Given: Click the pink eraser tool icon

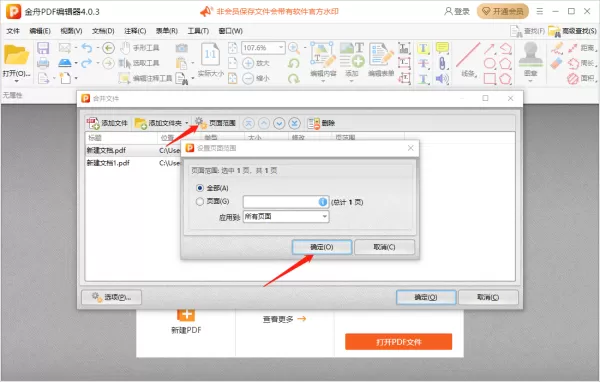Looking at the screenshot, I should [x=556, y=64].
